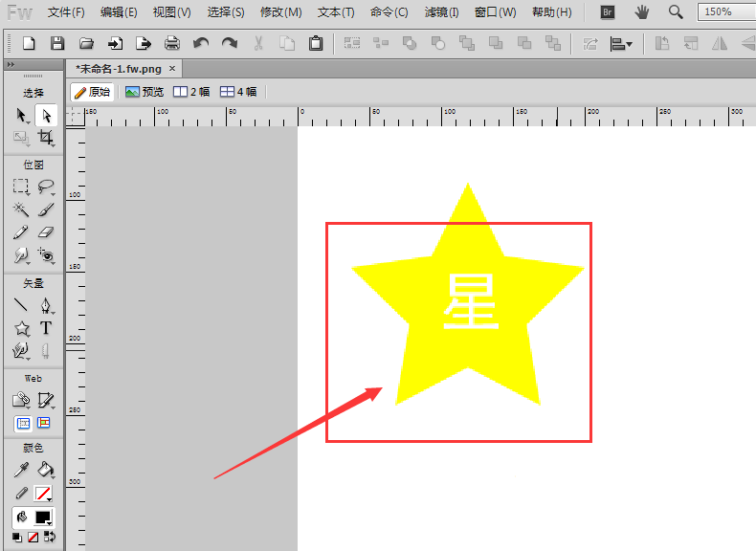Click the Print icon in toolbar
This screenshot has height=551, width=756.
(x=172, y=43)
